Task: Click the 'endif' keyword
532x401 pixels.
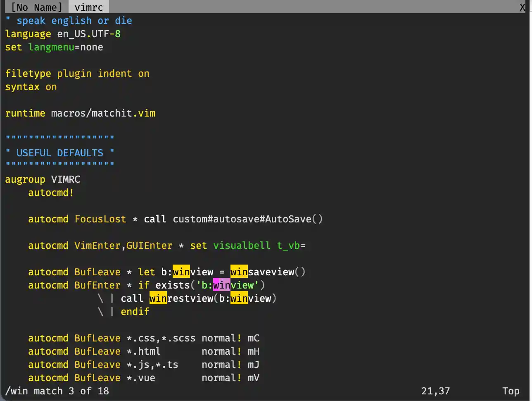Action: [135, 312]
